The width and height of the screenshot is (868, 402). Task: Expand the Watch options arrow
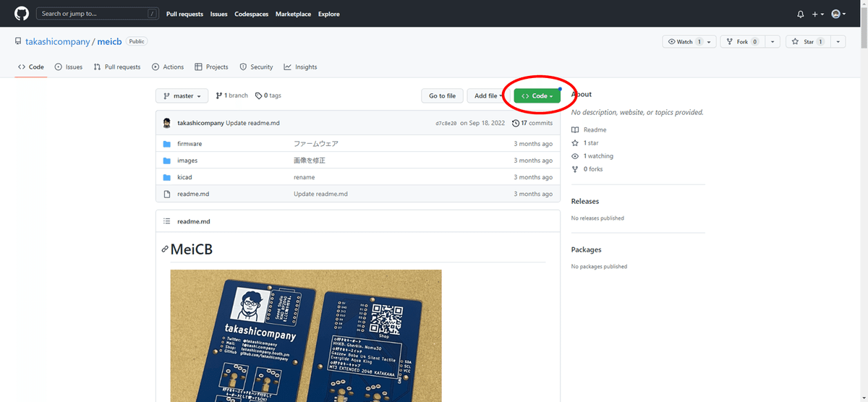pos(710,42)
